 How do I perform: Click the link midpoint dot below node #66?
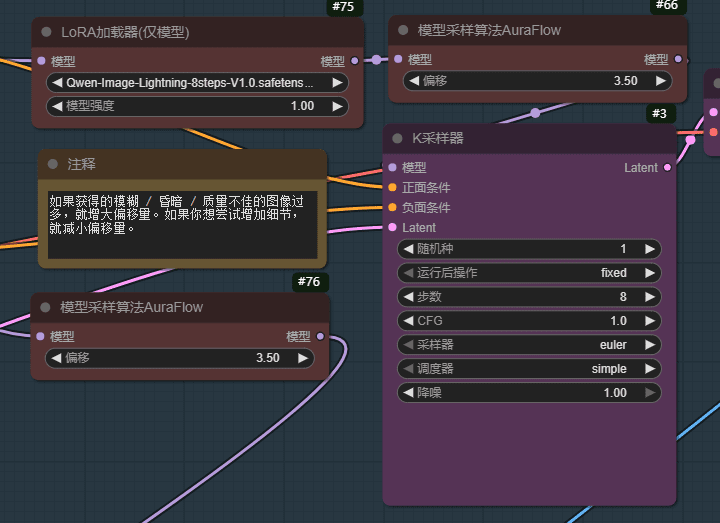535,113
